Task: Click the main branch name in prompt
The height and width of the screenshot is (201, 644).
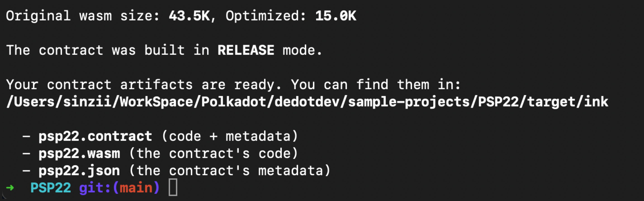Action: pyautogui.click(x=136, y=187)
